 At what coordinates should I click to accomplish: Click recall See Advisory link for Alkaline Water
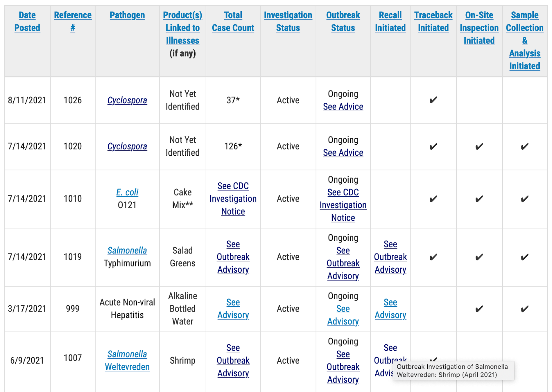tap(390, 309)
